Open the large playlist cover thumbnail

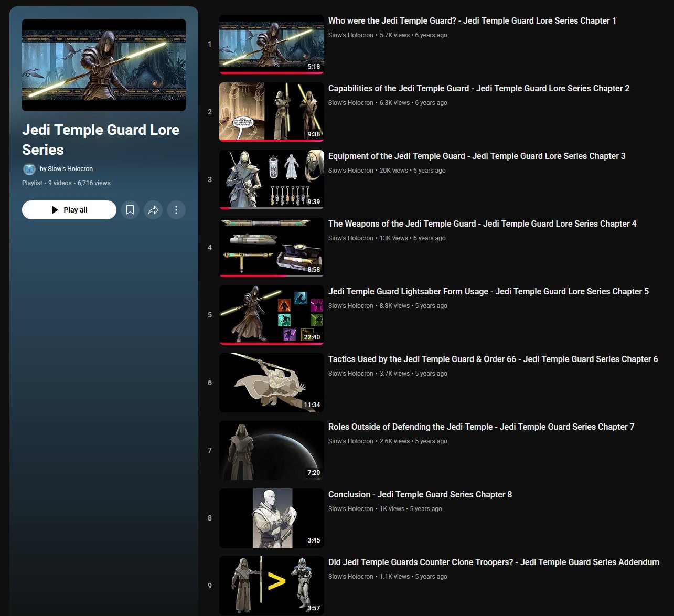pyautogui.click(x=104, y=65)
